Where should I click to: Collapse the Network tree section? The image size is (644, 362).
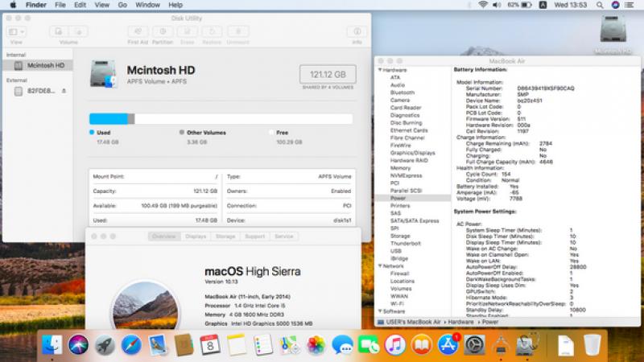(380, 265)
